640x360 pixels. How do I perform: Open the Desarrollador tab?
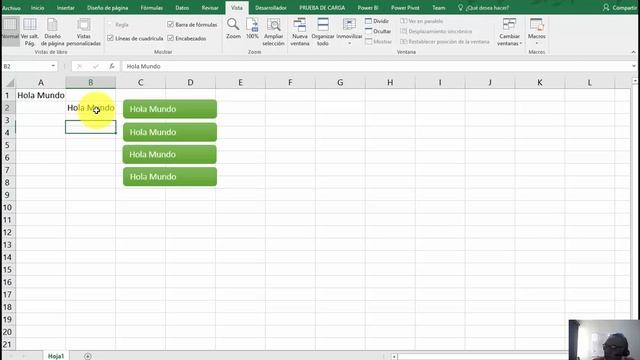[271, 8]
